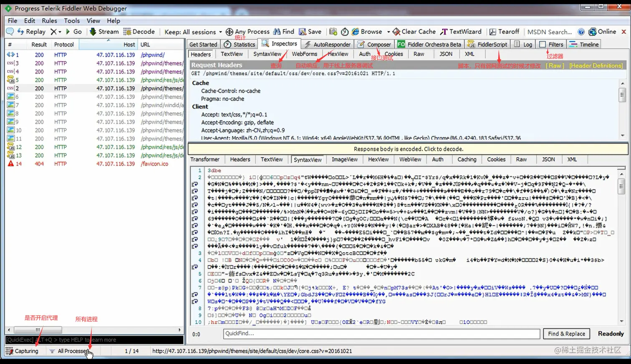Screen dimensions: 631x364
Task: Open the FiddlerScript tab
Action: (488, 45)
